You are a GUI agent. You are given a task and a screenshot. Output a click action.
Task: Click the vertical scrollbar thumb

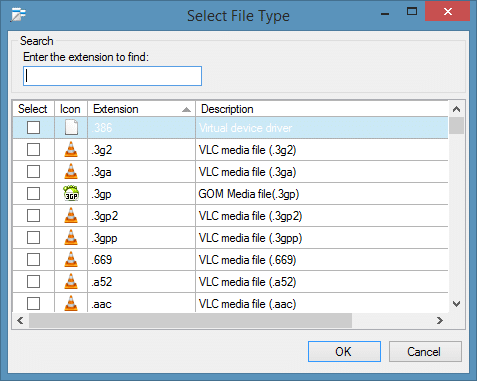coord(456,125)
